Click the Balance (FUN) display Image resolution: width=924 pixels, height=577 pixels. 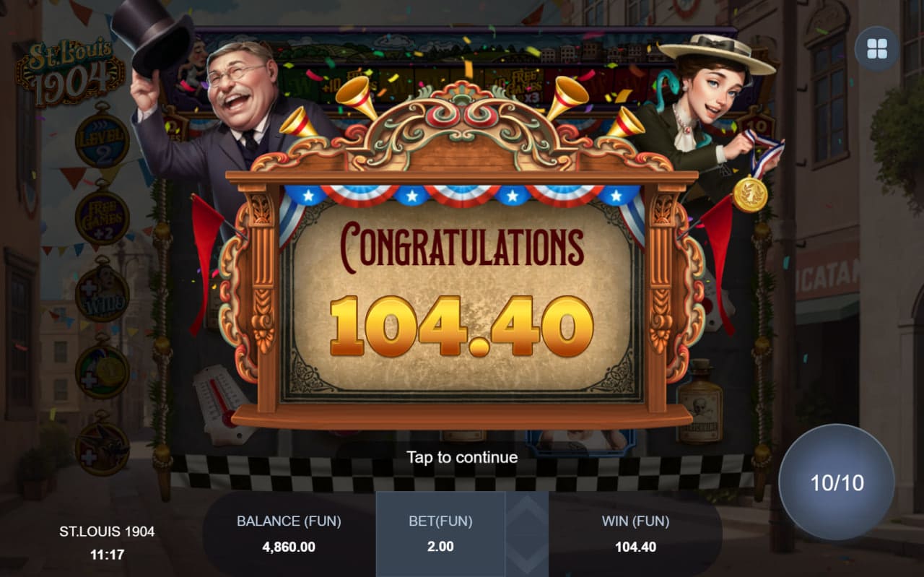point(289,534)
